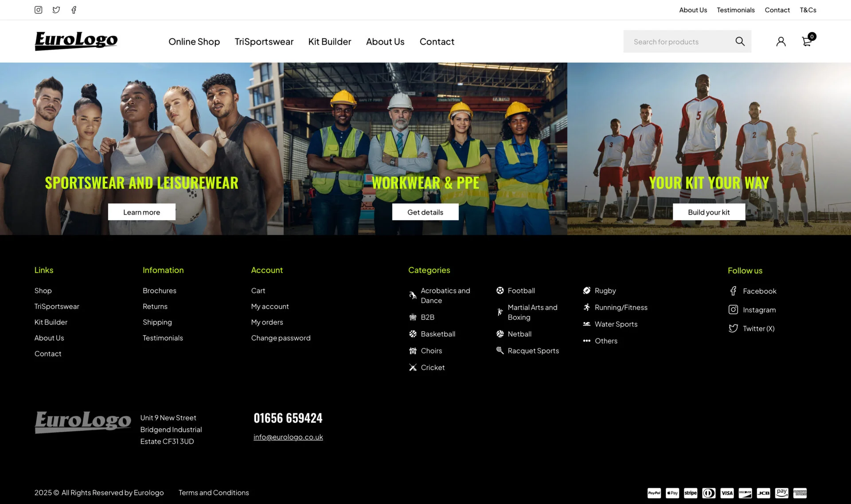
Task: Select TriSportswear in main navigation
Action: tap(264, 42)
